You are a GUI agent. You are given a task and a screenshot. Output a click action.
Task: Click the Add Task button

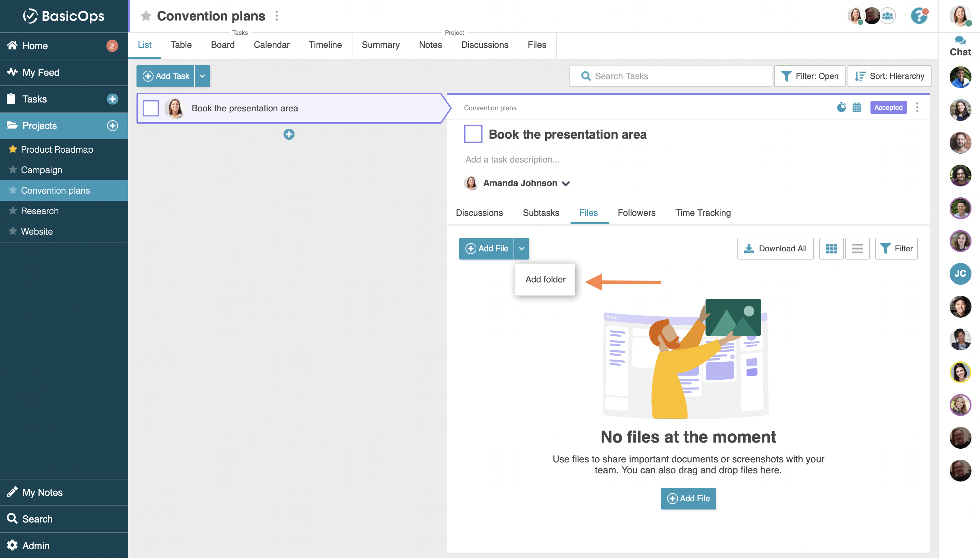[165, 76]
